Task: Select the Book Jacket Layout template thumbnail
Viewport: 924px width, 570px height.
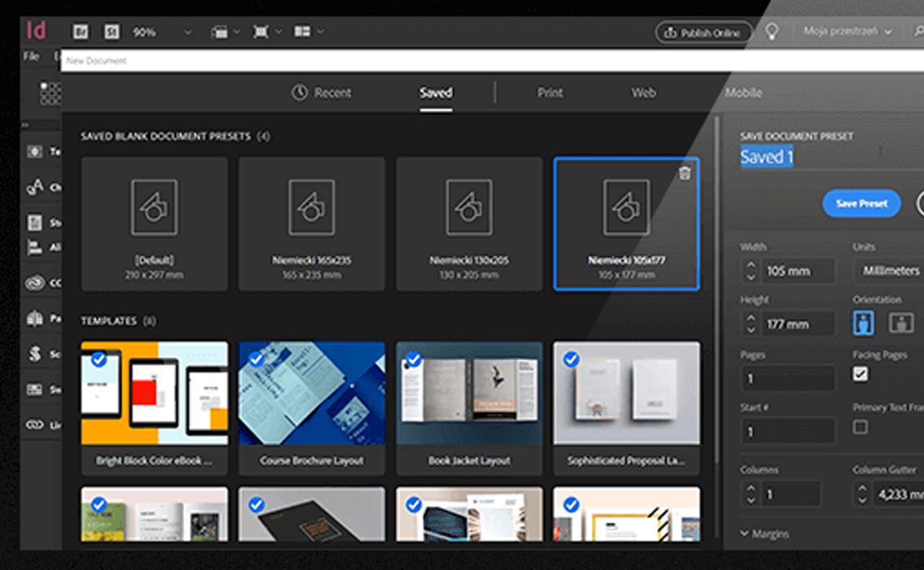Action: (469, 393)
